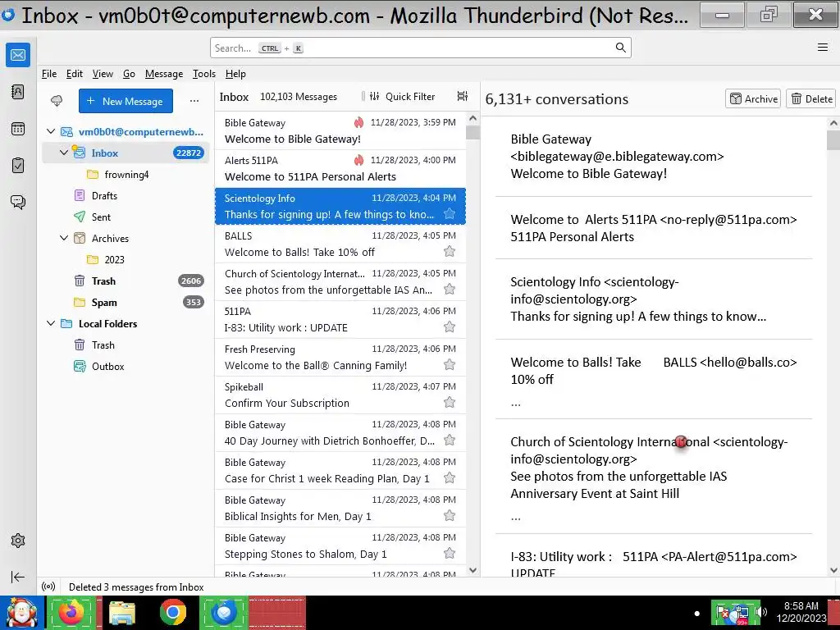
Task: Open the Tools menu
Action: point(204,74)
